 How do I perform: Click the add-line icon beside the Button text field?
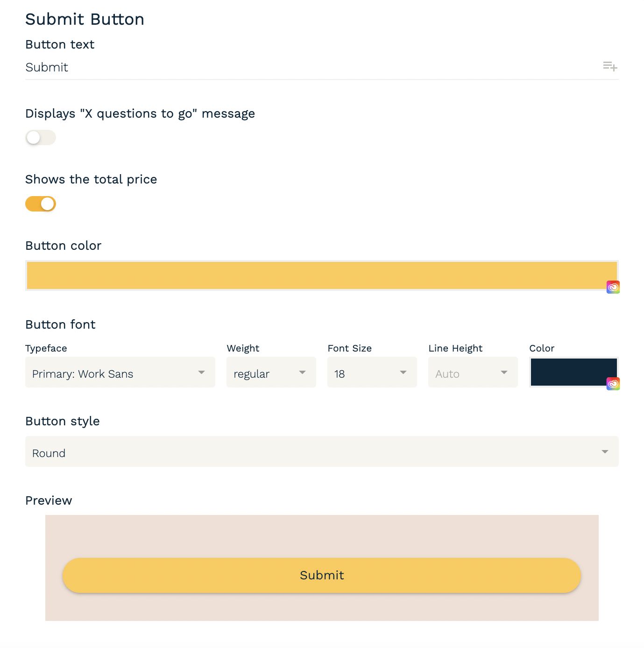click(x=611, y=67)
